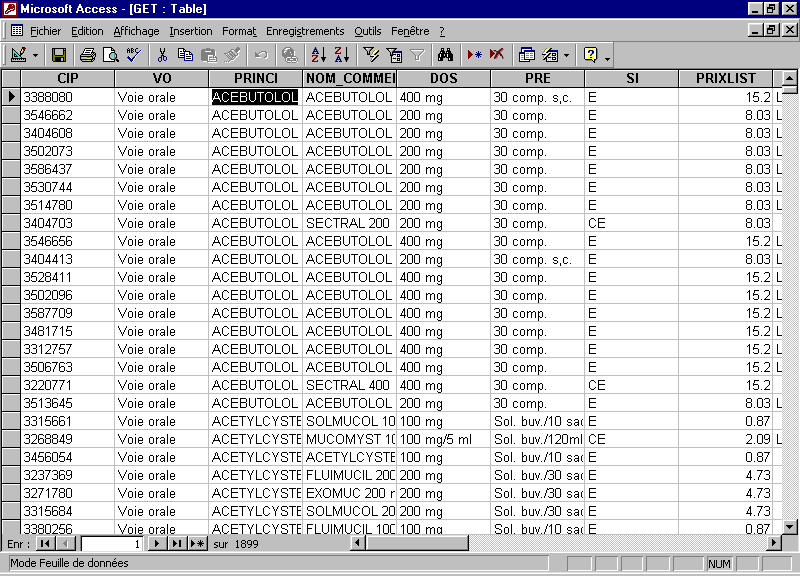The image size is (800, 576).
Task: Go to next record button
Action: [157, 543]
